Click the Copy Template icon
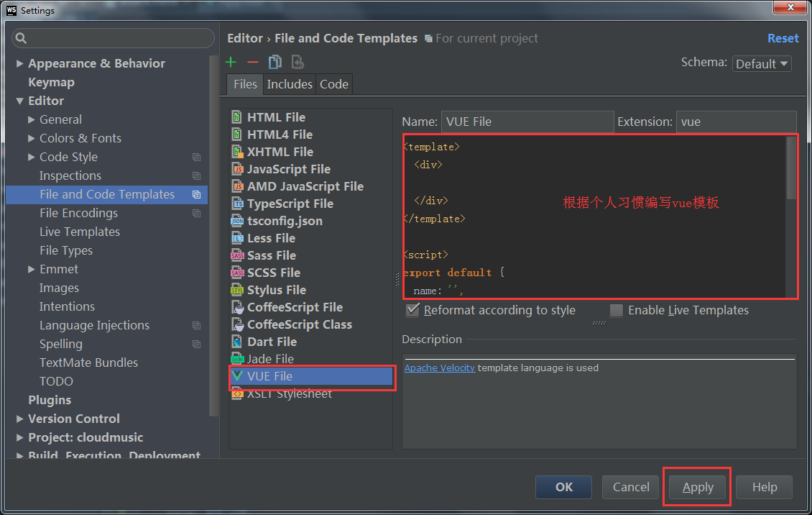This screenshot has width=812, height=515. coord(275,62)
